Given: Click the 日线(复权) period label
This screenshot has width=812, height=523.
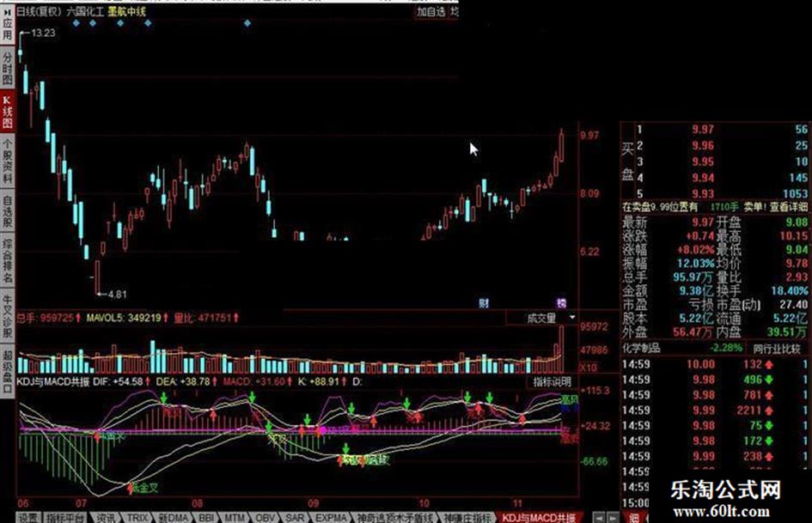Looking at the screenshot, I should pos(39,11).
